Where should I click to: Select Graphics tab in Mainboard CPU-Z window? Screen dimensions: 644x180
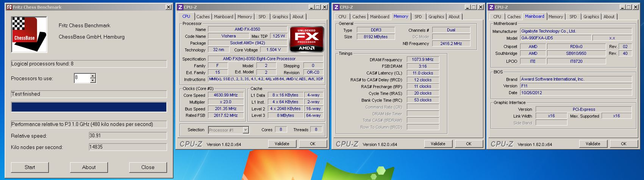click(x=591, y=17)
